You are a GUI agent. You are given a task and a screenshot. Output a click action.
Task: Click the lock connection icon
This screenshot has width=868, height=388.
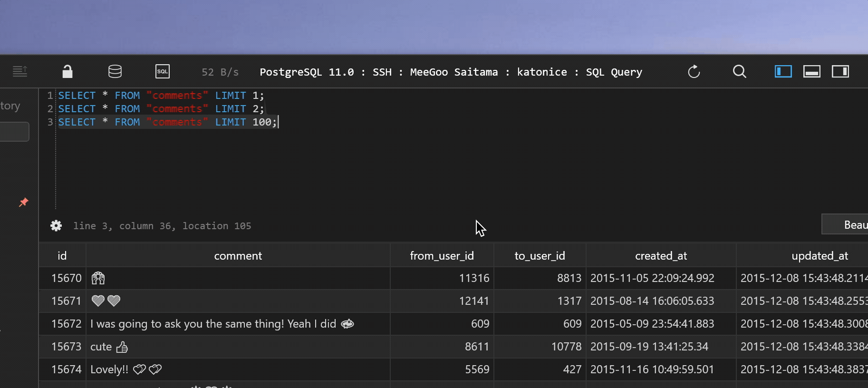point(68,72)
